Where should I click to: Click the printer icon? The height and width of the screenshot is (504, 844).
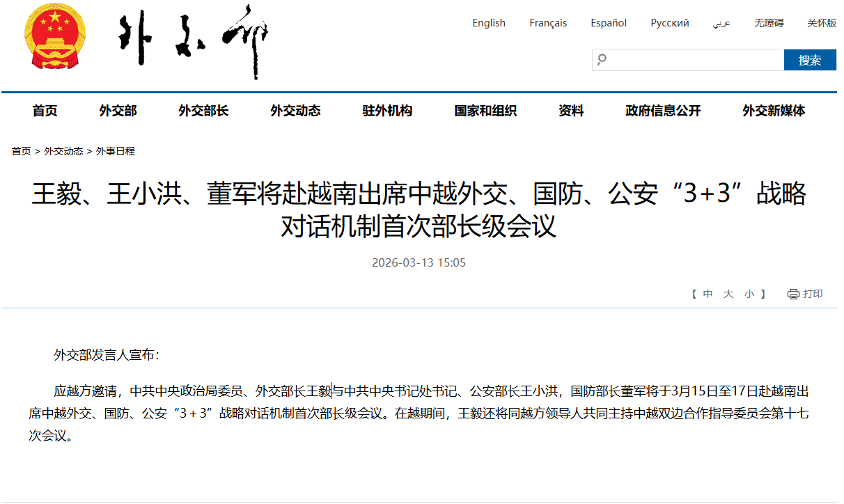point(793,294)
